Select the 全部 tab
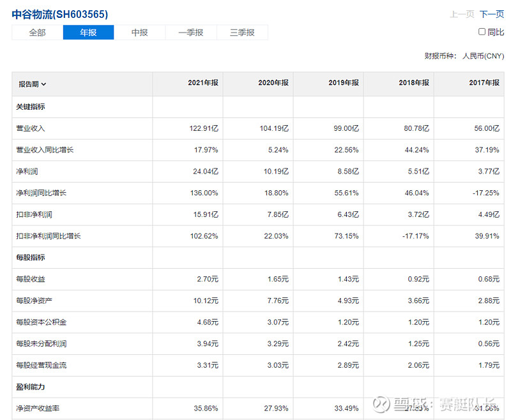 click(x=36, y=32)
